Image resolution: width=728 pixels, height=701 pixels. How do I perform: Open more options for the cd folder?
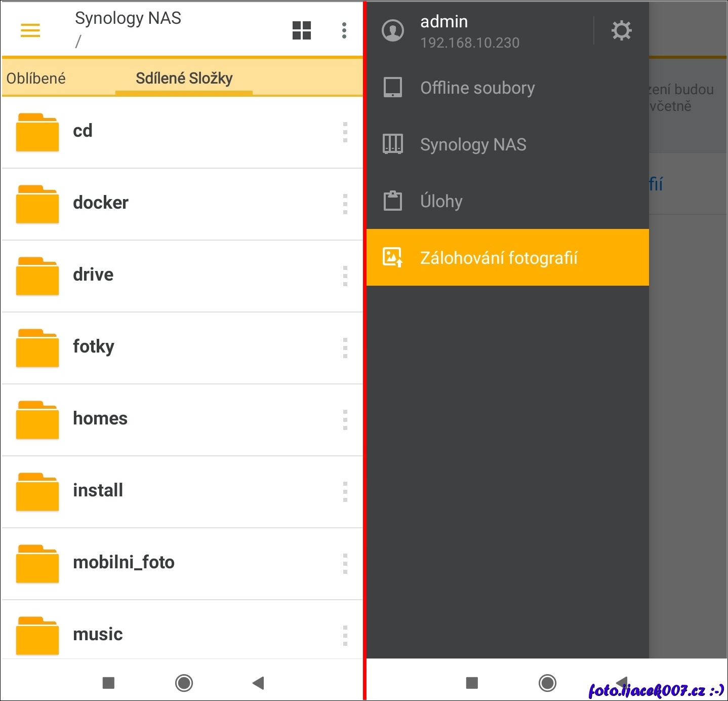(345, 132)
